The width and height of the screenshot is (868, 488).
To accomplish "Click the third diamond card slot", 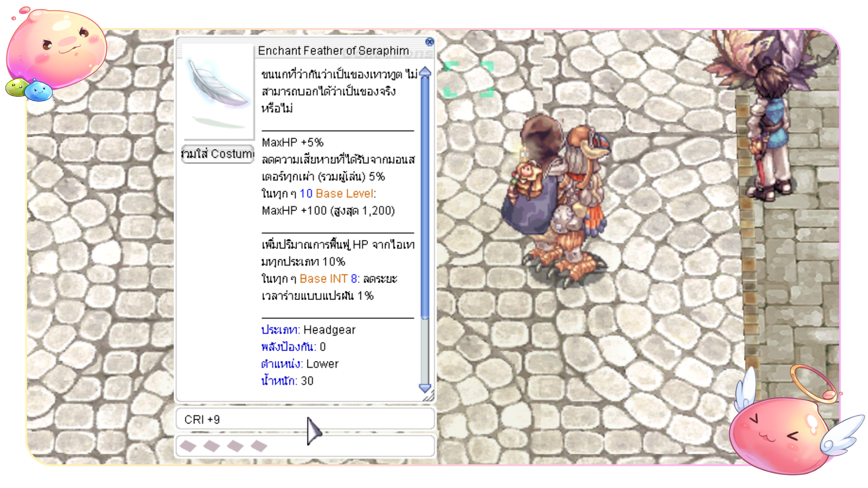I will [x=235, y=446].
